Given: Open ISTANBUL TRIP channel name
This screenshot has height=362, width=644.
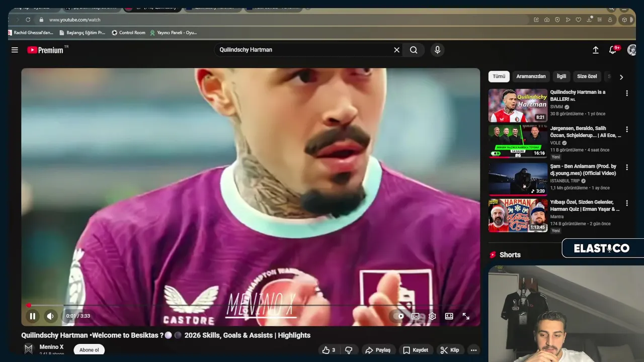Looking at the screenshot, I should pyautogui.click(x=565, y=181).
